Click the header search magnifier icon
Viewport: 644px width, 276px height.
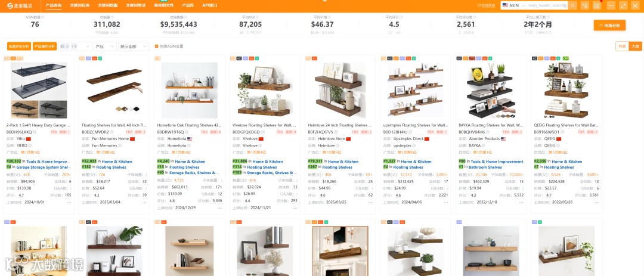(572, 5)
